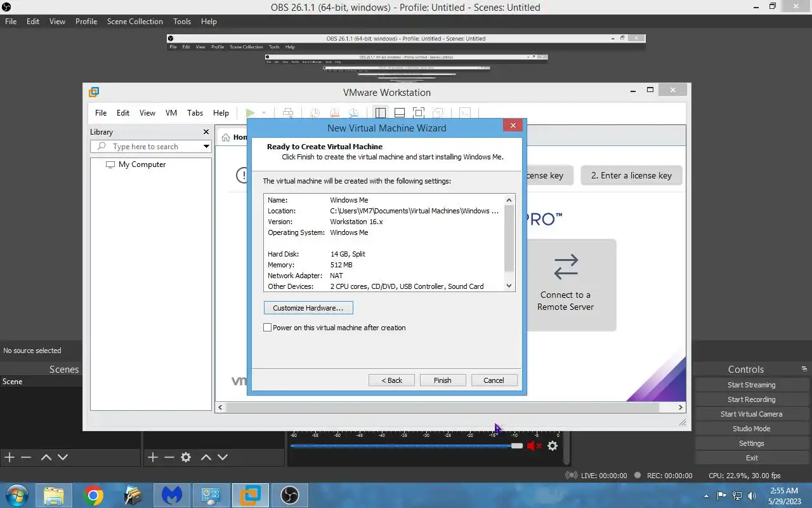Click the Send Ctrl+Alt+Del icon in VMware toolbar

288,113
